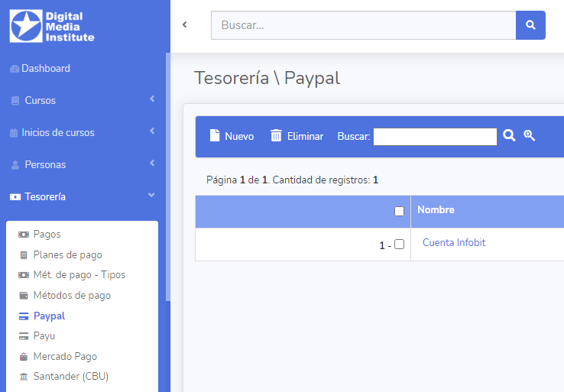Open advanced search magnifier icon

point(529,135)
